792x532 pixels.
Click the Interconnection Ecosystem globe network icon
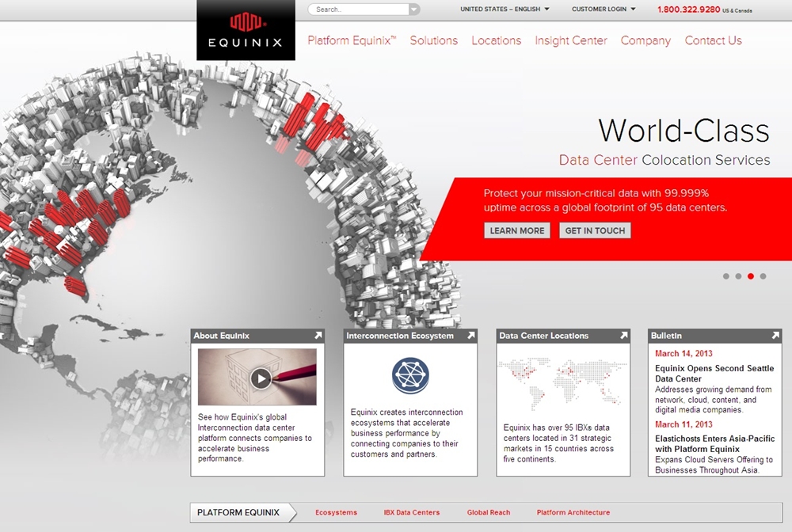tap(410, 376)
